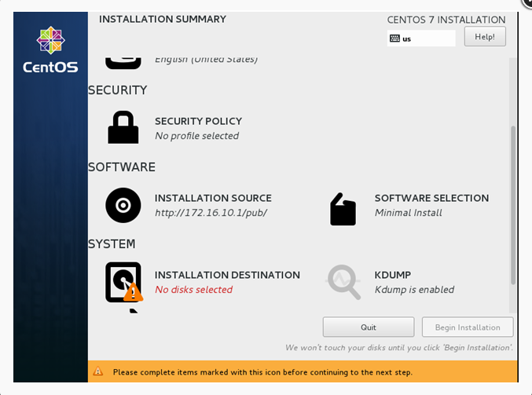
Task: Select the us keyboard layout field
Action: [x=421, y=38]
